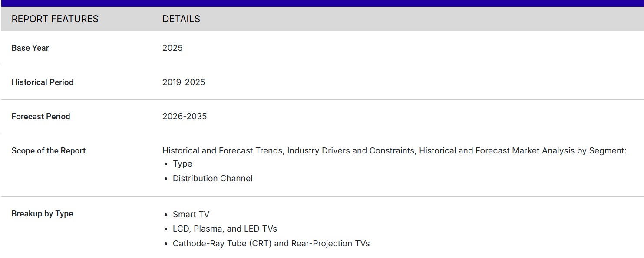Click the 'LCD, Plasma, and LED TVs' item
The width and height of the screenshot is (644, 258).
(x=225, y=229)
